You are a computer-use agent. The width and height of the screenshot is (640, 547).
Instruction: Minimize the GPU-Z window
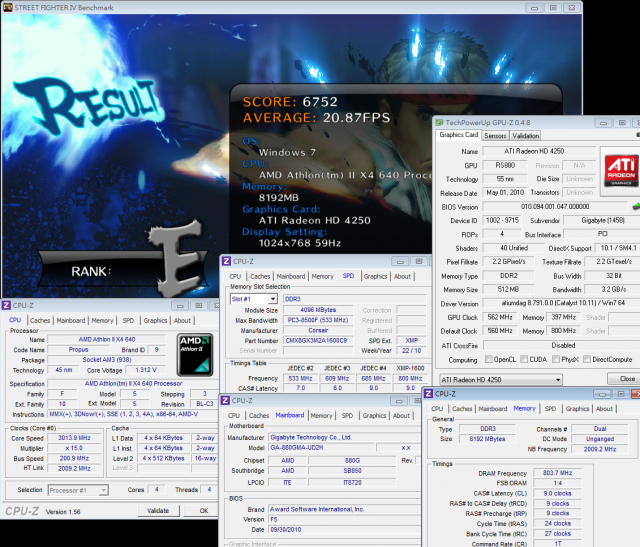pyautogui.click(x=603, y=123)
